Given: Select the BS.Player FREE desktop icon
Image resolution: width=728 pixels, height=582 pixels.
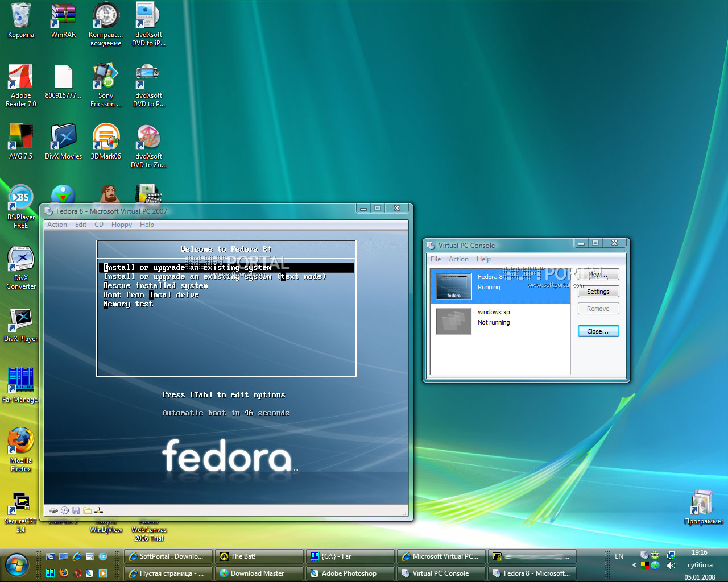Looking at the screenshot, I should click(21, 207).
